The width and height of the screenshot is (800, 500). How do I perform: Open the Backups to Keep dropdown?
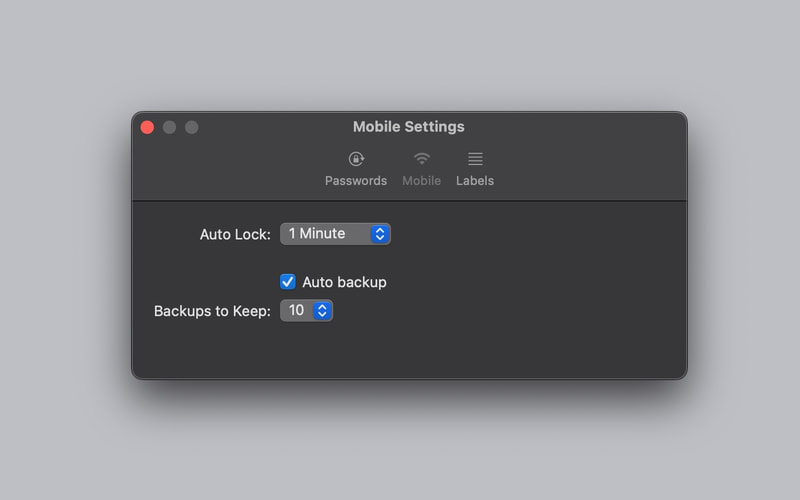306,310
